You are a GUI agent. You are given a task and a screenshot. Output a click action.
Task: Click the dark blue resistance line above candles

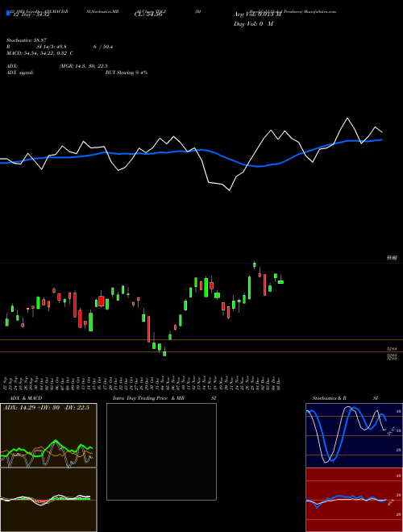[201, 263]
